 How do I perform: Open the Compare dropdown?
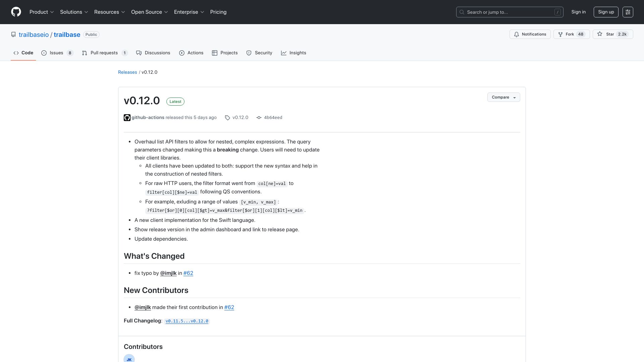point(503,97)
